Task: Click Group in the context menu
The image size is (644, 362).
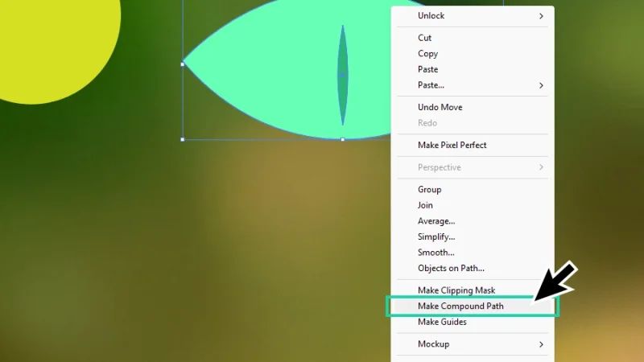Action: pos(429,190)
